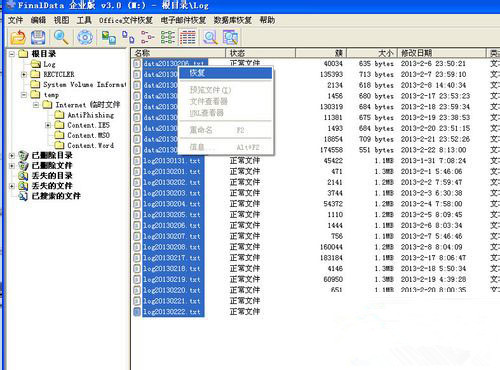Select the file log20130217.txt
This screenshot has height=370, width=500.
(x=172, y=258)
